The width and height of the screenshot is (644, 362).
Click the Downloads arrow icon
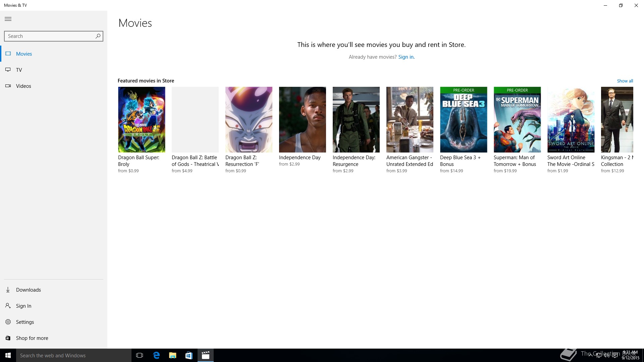click(8, 290)
